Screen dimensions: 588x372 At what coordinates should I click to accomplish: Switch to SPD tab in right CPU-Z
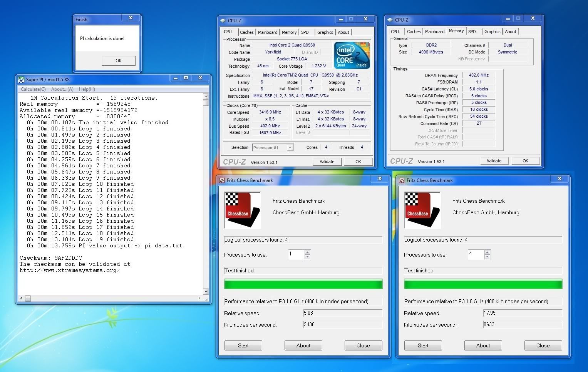[x=472, y=32]
